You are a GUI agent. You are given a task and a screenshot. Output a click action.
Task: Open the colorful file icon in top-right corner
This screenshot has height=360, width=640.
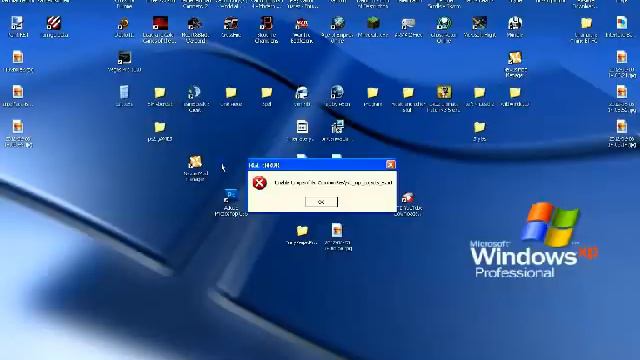click(622, 23)
